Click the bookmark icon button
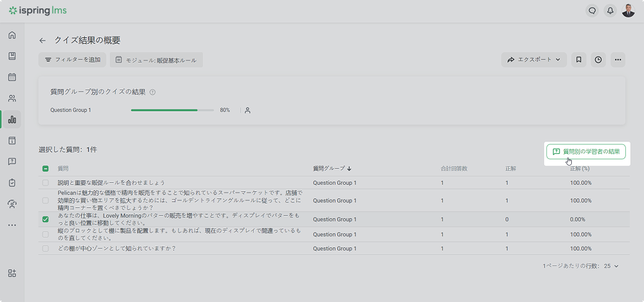Screen dimensions: 644x302 pyautogui.click(x=579, y=60)
